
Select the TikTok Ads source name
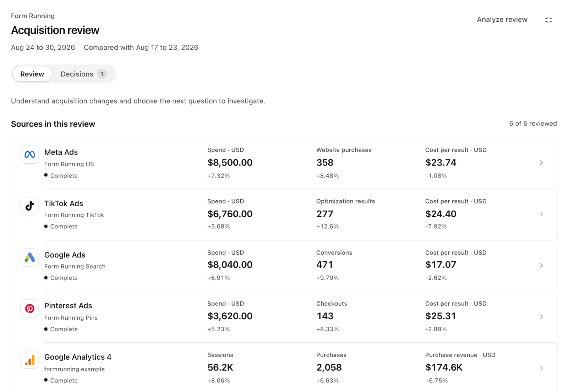tap(64, 203)
